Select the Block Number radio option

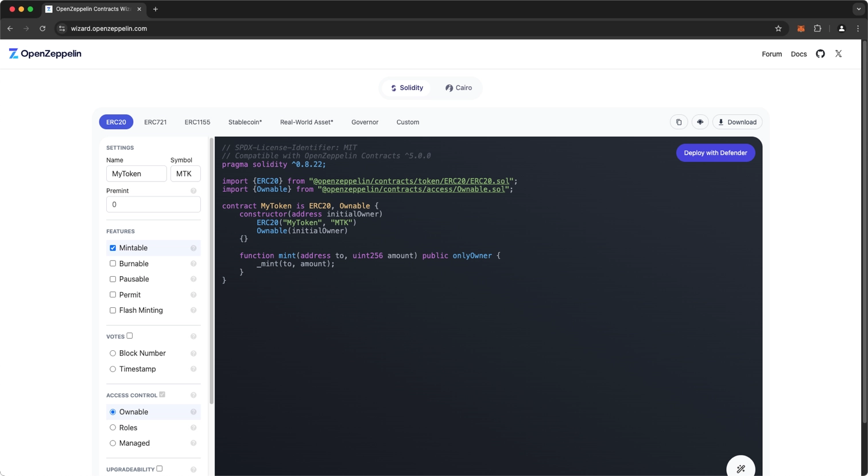coord(113,353)
